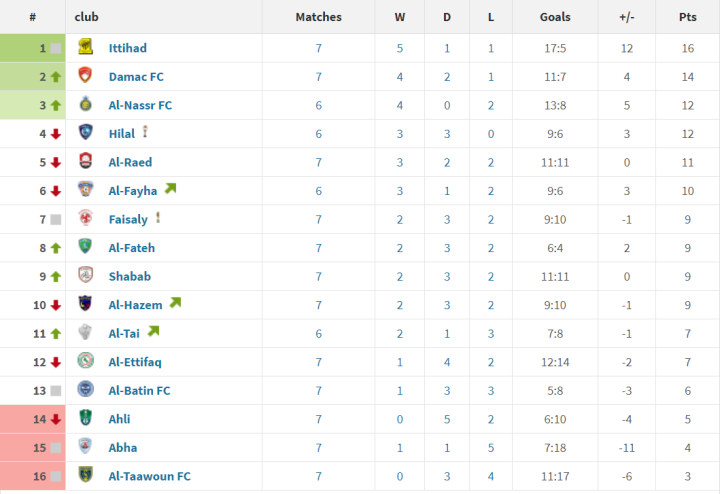Sort by the Matches column header
720x494 pixels.
318,17
